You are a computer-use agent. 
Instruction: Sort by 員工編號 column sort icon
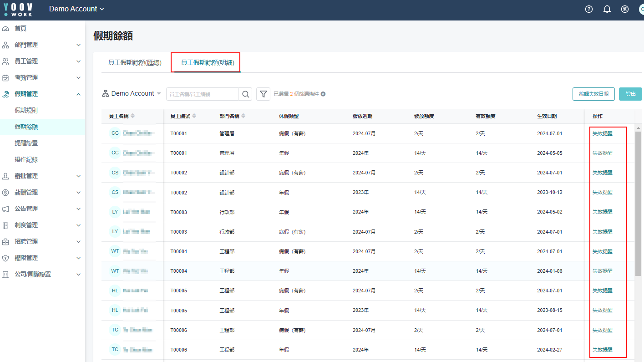(x=194, y=116)
